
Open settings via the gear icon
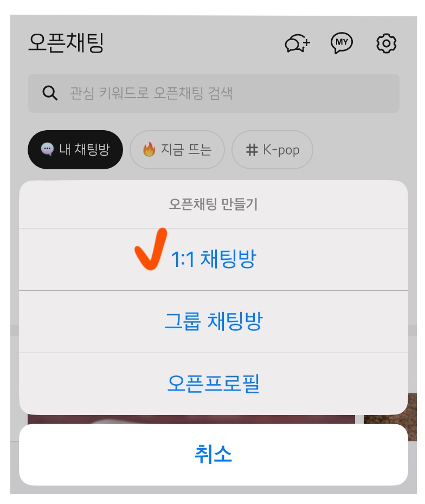[387, 43]
